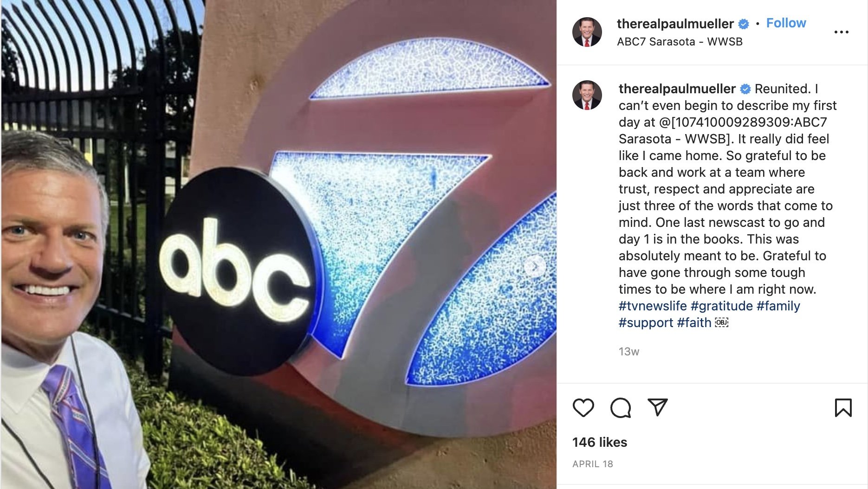Open comments with the speech bubble icon
The image size is (868, 489).
(621, 408)
